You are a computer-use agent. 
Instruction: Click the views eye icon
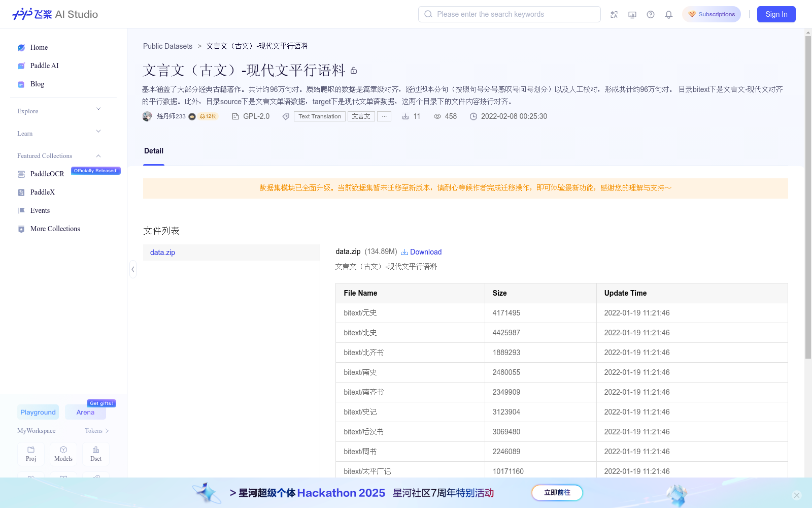(x=437, y=116)
